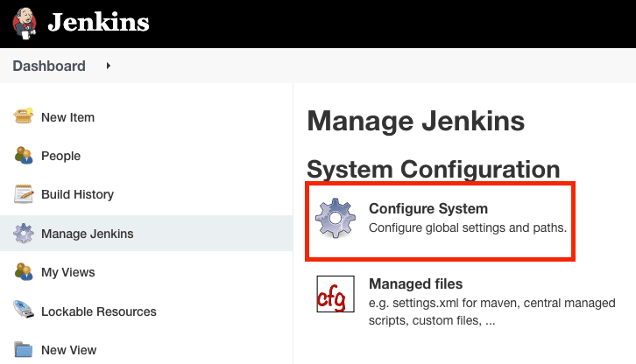Screen dimensions: 636x364
Task: Click the Jenkins butler logo icon
Action: pos(25,24)
